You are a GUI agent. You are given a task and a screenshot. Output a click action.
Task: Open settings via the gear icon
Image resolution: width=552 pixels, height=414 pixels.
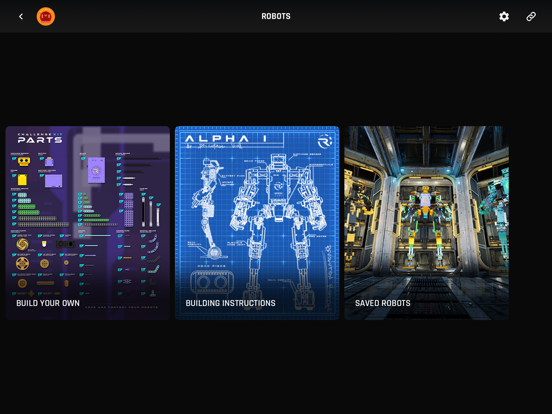504,17
